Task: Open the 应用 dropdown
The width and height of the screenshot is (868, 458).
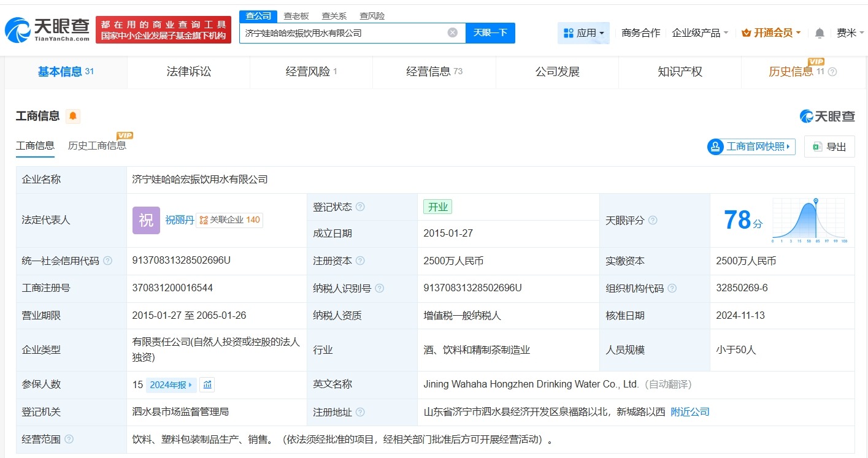Action: tap(583, 32)
